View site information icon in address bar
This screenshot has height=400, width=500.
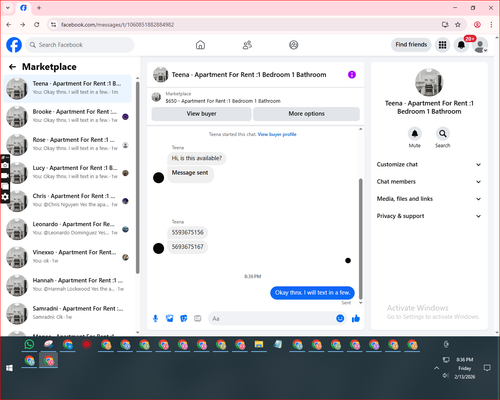coord(53,25)
